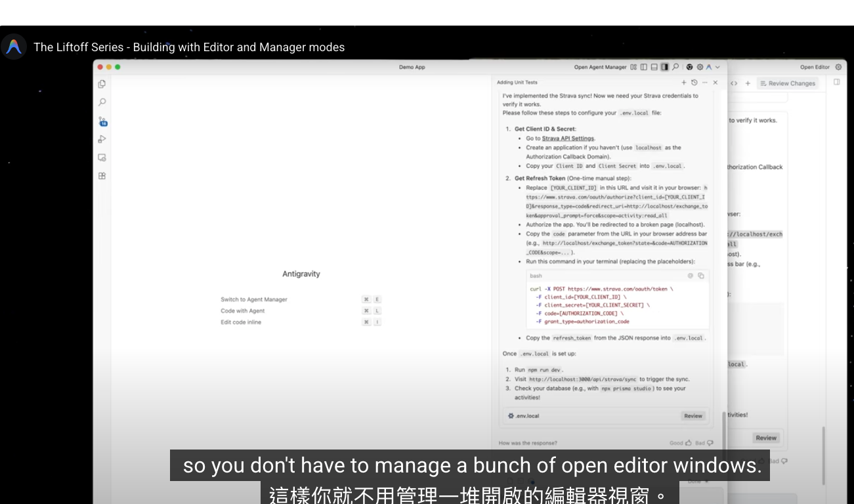Open the Extensions view icon

coord(102,176)
